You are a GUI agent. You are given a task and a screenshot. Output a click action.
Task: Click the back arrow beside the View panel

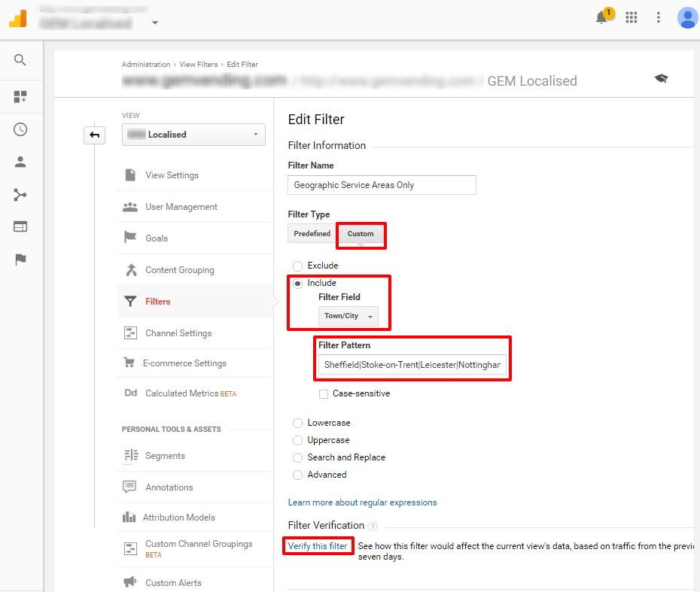tap(94, 134)
